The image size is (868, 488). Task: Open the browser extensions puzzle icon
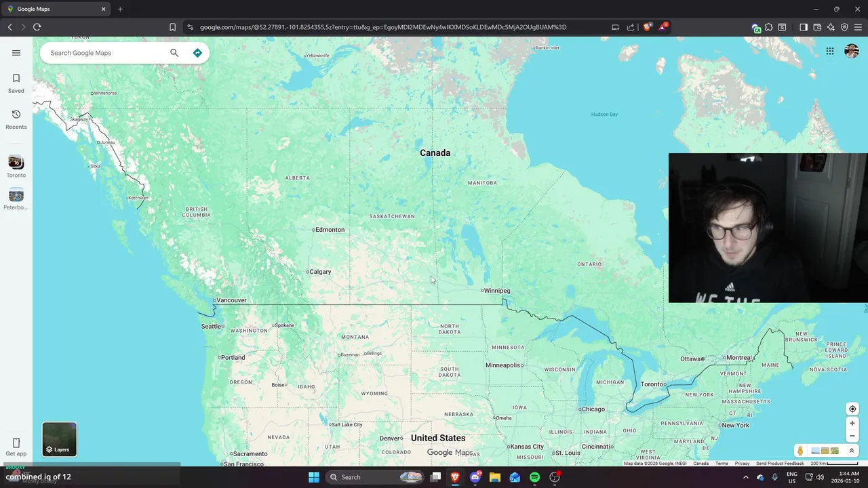point(769,27)
